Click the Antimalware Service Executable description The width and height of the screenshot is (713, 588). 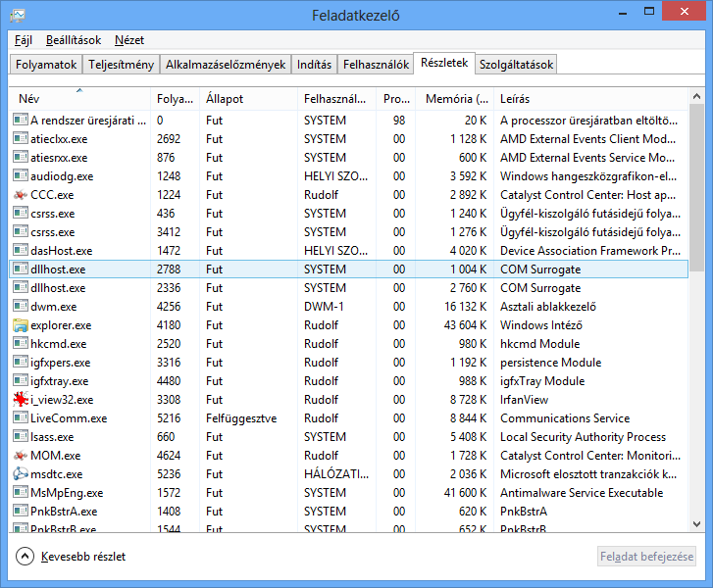(582, 493)
